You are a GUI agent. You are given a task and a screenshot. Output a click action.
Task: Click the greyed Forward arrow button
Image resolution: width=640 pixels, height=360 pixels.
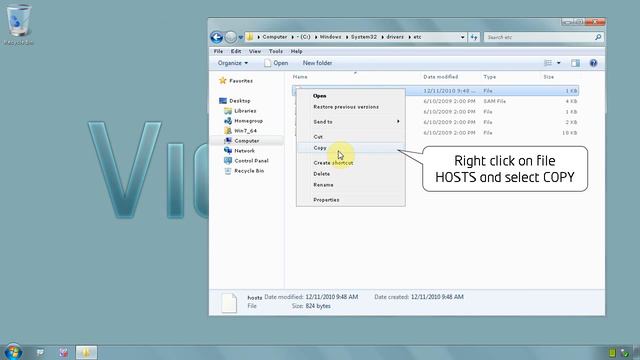[231, 37]
